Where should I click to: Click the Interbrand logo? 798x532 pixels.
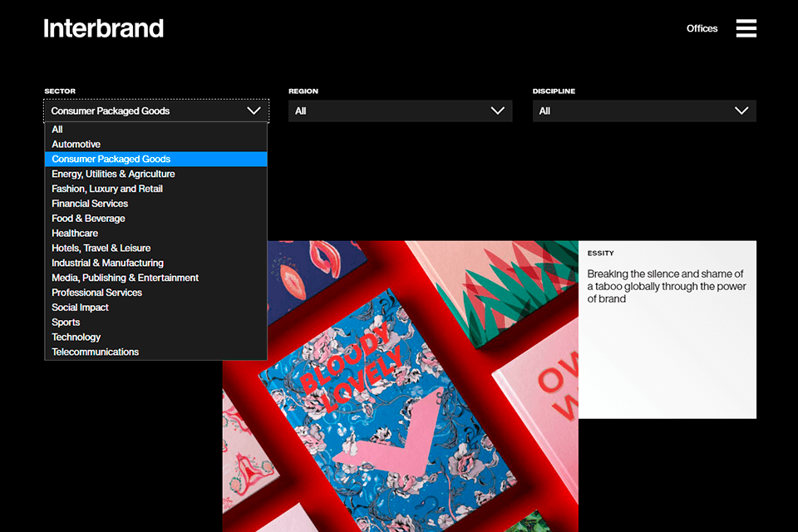(103, 28)
